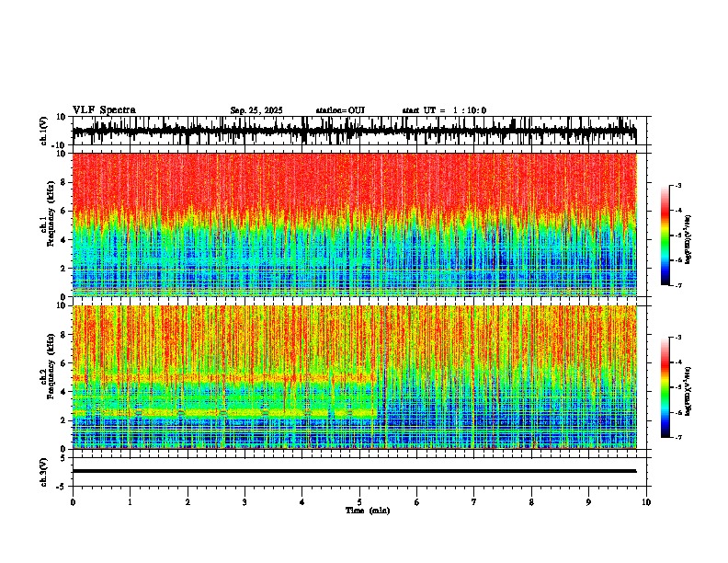Viewport: 728px width, 563px height.
Task: Click the time axis tick label 7
Action: point(474,502)
